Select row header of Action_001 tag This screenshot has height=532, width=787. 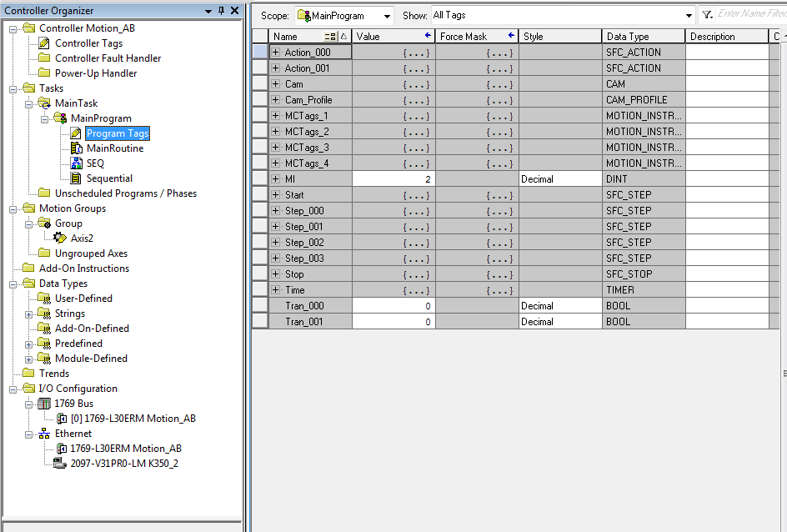pyautogui.click(x=260, y=68)
